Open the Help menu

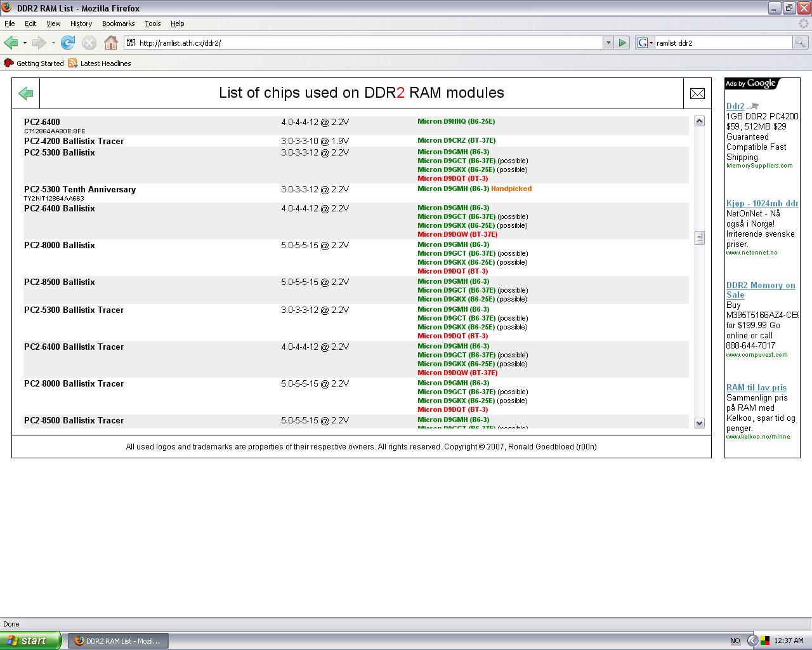(178, 23)
